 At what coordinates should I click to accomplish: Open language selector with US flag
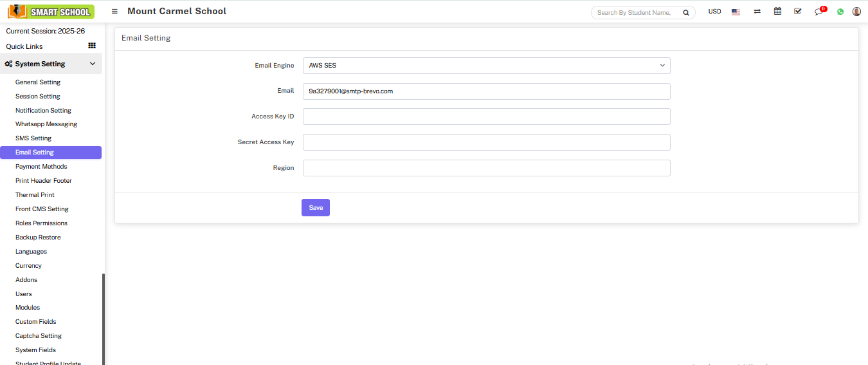click(736, 12)
